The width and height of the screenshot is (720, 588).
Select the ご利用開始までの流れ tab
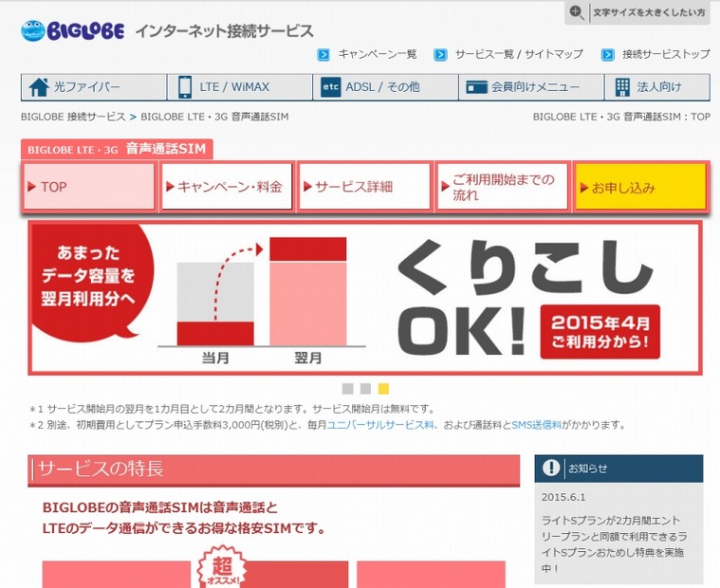point(503,187)
